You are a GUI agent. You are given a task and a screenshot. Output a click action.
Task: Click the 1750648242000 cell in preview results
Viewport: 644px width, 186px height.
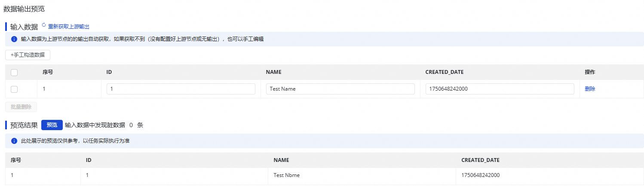click(481, 175)
